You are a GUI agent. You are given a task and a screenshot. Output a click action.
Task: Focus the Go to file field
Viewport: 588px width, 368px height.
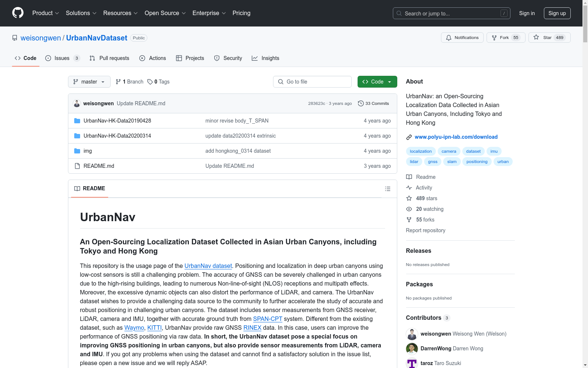point(312,82)
